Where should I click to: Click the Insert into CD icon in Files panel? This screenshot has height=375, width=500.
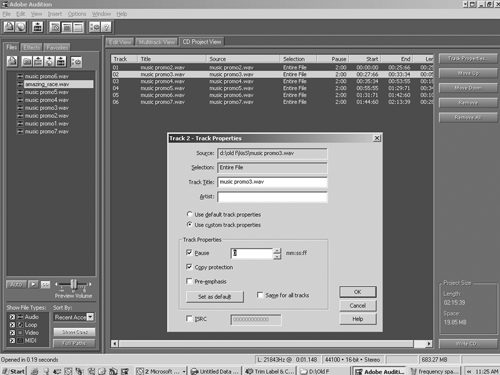[x=49, y=62]
